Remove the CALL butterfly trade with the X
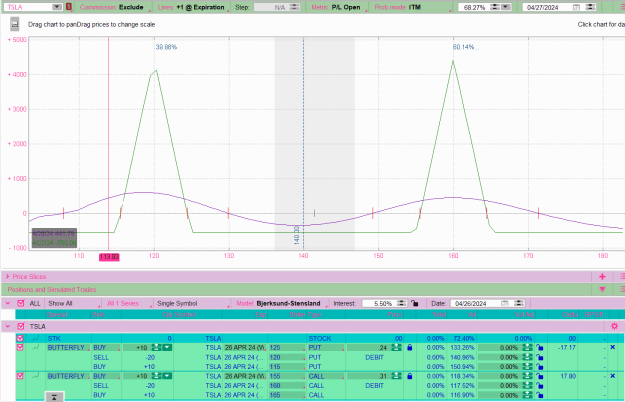Screen dimensions: 625x402 click(x=613, y=376)
